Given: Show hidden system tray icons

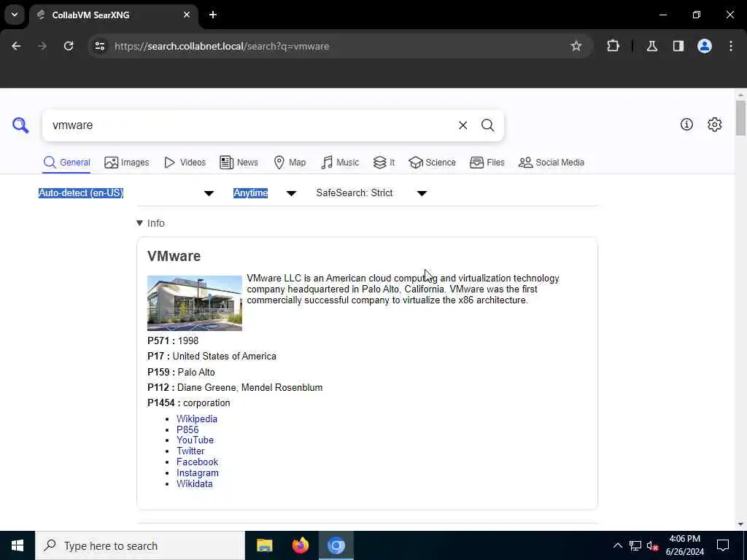Looking at the screenshot, I should coord(617,545).
